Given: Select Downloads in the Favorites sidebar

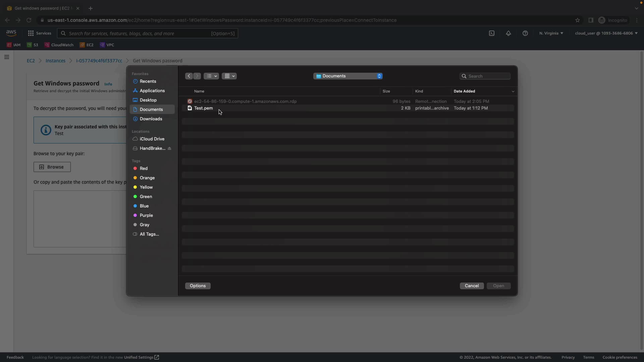Looking at the screenshot, I should (151, 119).
